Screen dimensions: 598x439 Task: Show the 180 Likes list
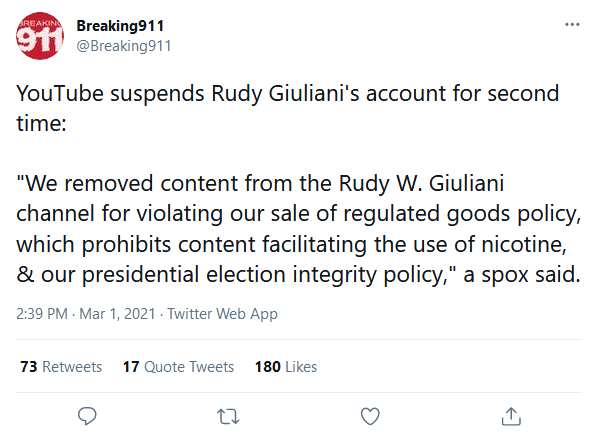(286, 367)
